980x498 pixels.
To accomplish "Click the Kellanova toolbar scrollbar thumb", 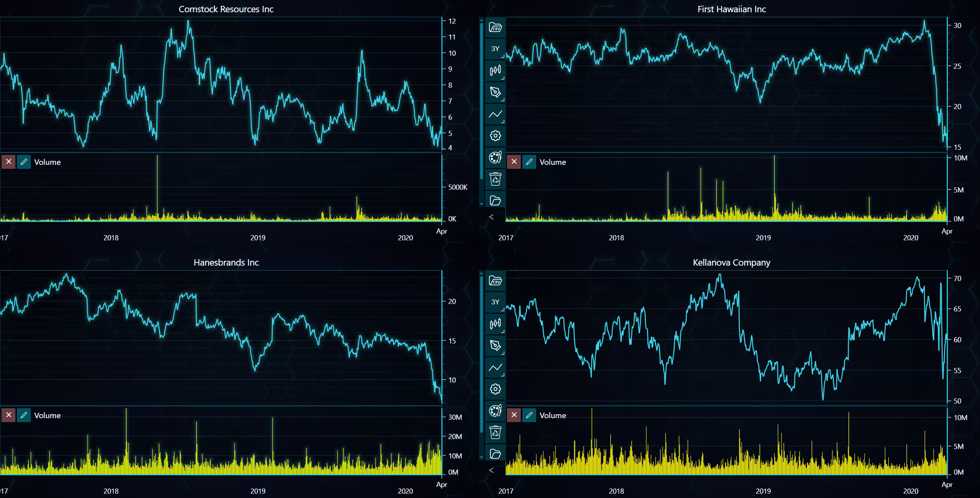I will [481, 354].
